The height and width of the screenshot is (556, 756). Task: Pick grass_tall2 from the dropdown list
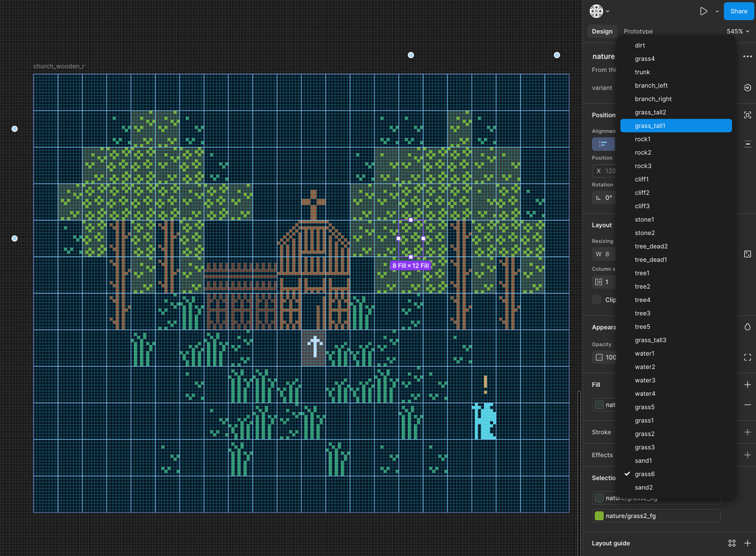tap(676, 112)
